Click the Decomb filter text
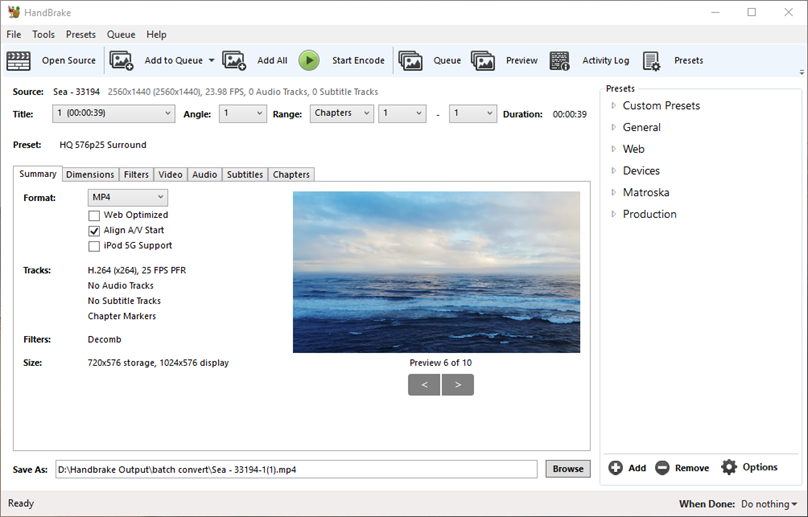The image size is (808, 517). pyautogui.click(x=105, y=340)
